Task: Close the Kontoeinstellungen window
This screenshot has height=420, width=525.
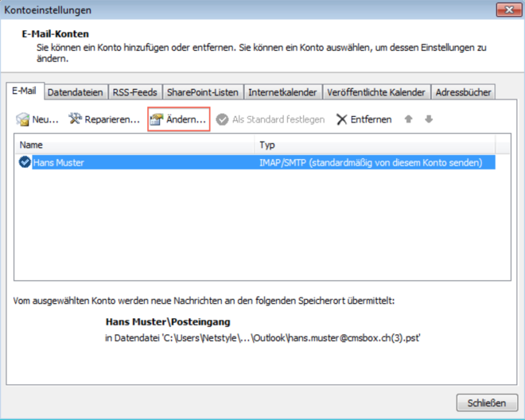Action: (x=508, y=10)
